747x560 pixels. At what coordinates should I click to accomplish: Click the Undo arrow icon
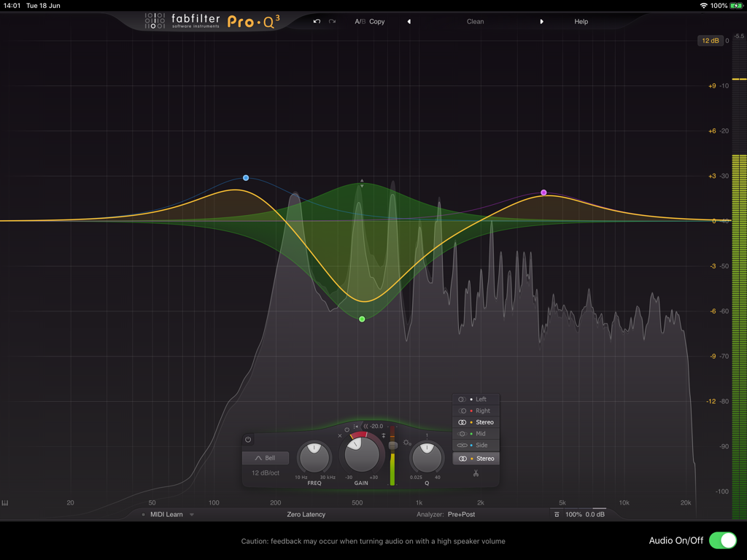click(x=316, y=21)
